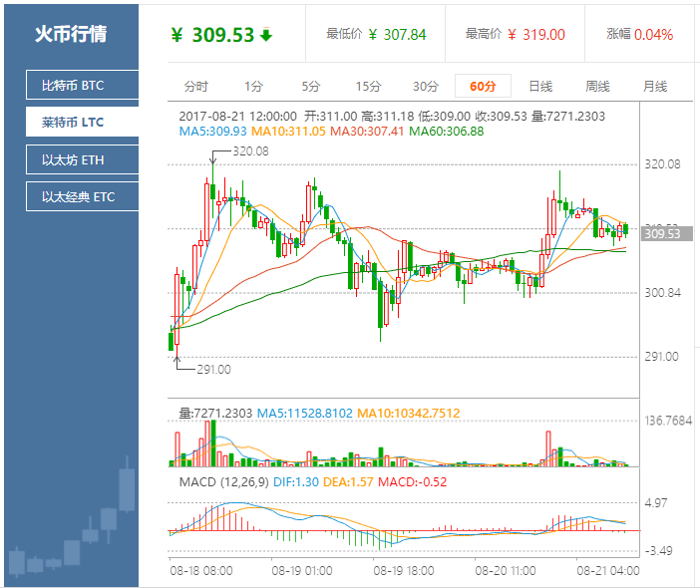Click the 08-19 01:00 time axis label
This screenshot has height=588, width=700.
point(302,571)
